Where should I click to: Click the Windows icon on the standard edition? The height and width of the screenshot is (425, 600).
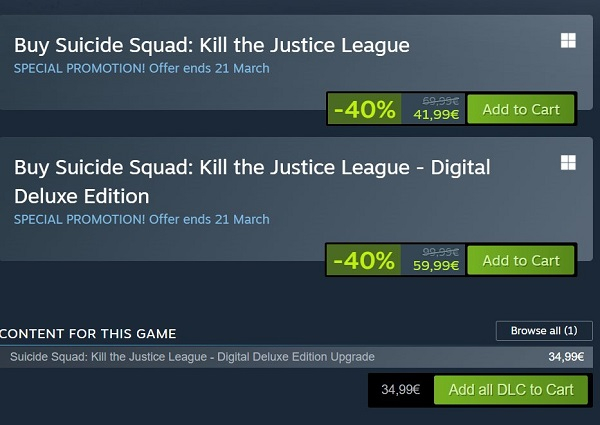pyautogui.click(x=567, y=41)
